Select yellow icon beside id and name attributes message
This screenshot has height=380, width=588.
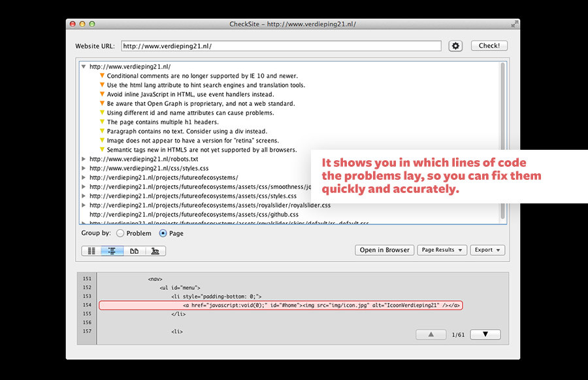click(102, 112)
